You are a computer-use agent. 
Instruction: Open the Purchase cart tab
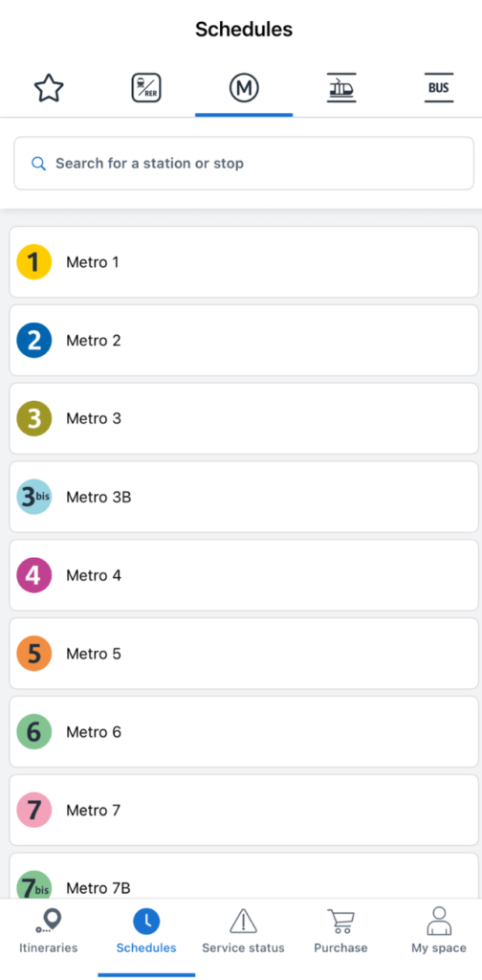coord(340,932)
